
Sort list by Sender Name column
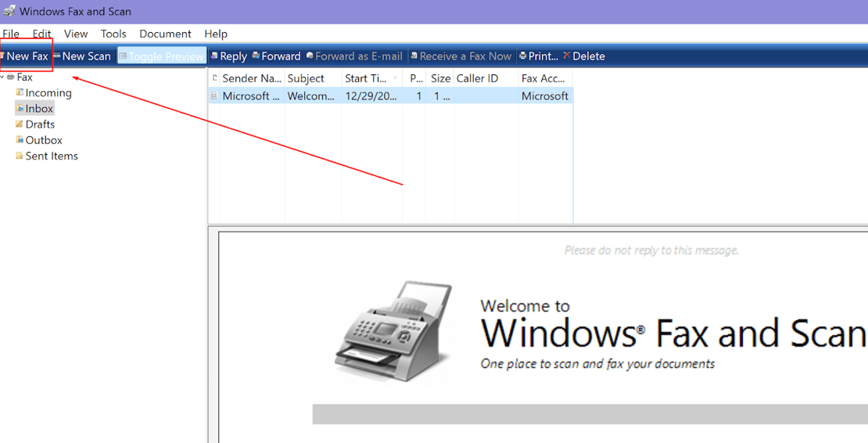click(250, 78)
